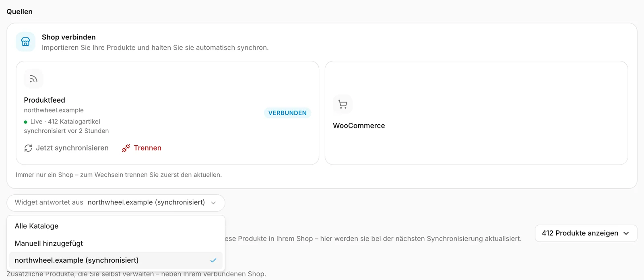Image resolution: width=644 pixels, height=280 pixels.
Task: Disconnect the shop via Trennen
Action: click(x=142, y=148)
